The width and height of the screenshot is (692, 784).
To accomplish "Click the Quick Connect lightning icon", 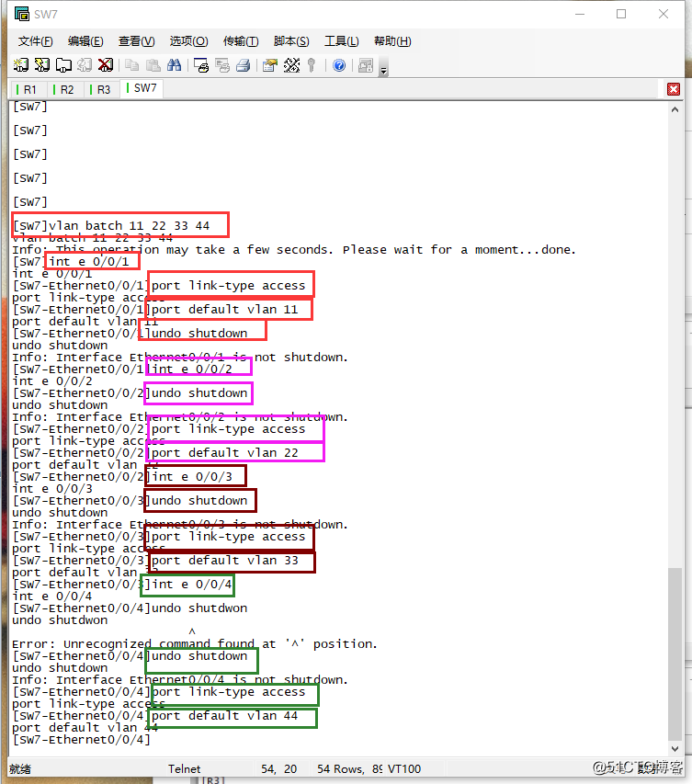I will click(42, 65).
